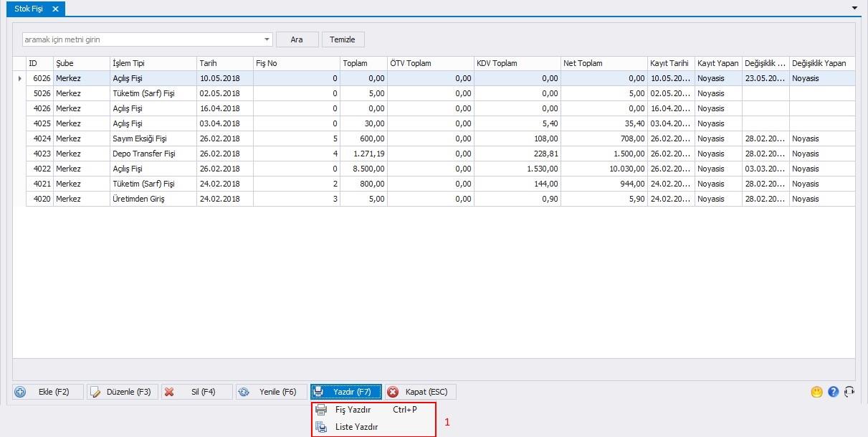
Task: Click the Kapat (ESC) close button
Action: 421,392
